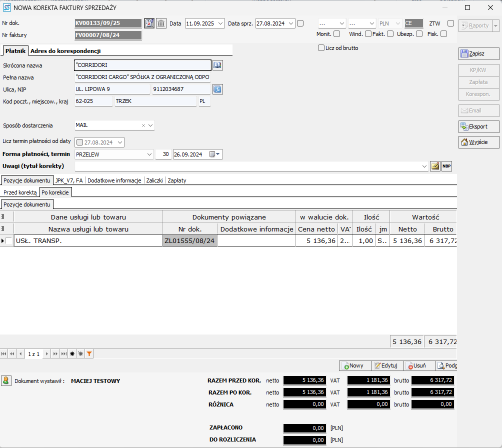
Task: Click the Edytuj button
Action: 385,366
